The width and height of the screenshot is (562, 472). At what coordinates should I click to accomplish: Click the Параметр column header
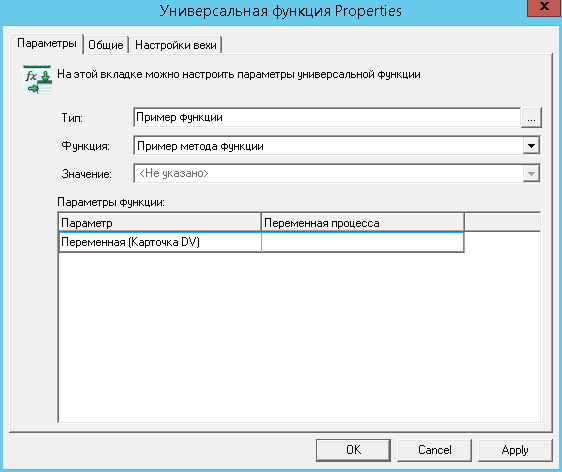[159, 223]
